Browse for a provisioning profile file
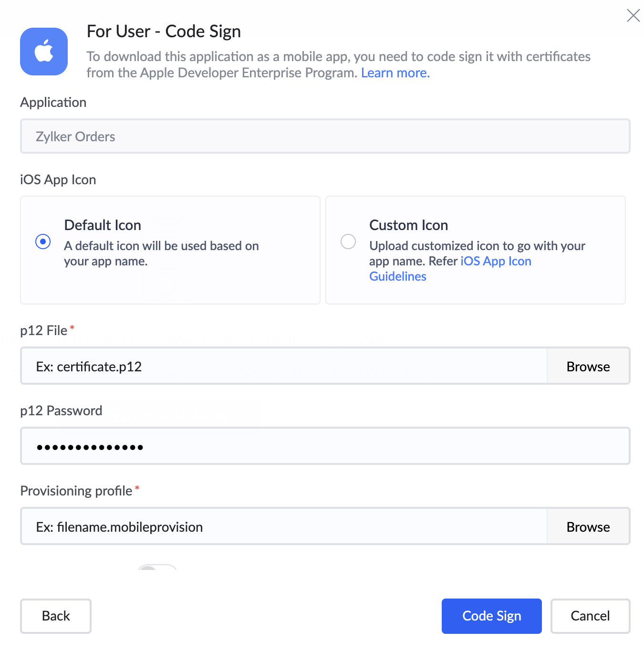Image resolution: width=644 pixels, height=652 pixels. 588,526
